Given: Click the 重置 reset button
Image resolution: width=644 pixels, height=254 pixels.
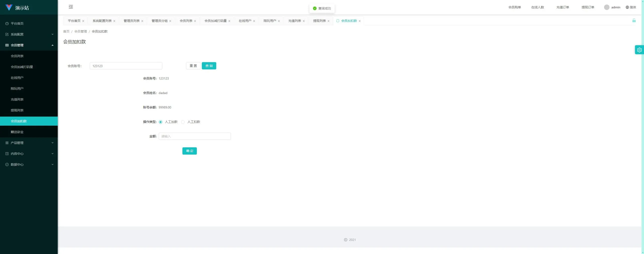Looking at the screenshot, I should pyautogui.click(x=193, y=66).
